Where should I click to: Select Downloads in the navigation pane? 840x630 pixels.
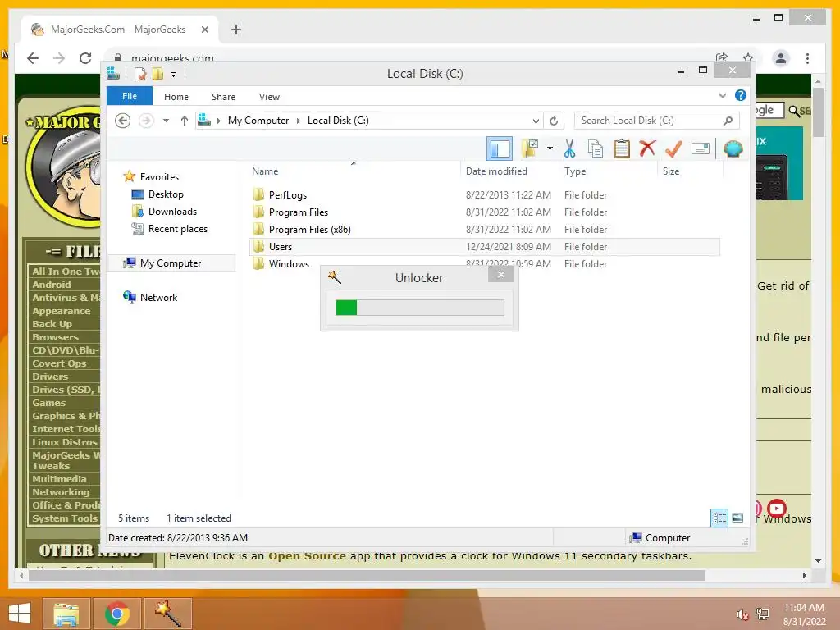172,211
